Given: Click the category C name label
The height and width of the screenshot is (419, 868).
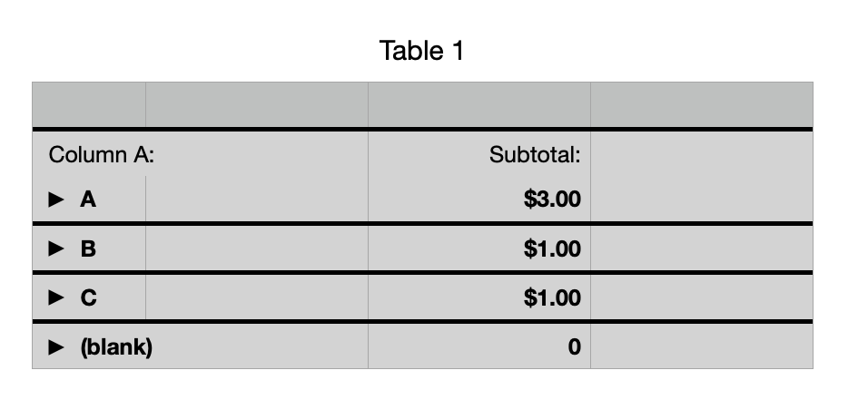Looking at the screenshot, I should click(x=89, y=297).
